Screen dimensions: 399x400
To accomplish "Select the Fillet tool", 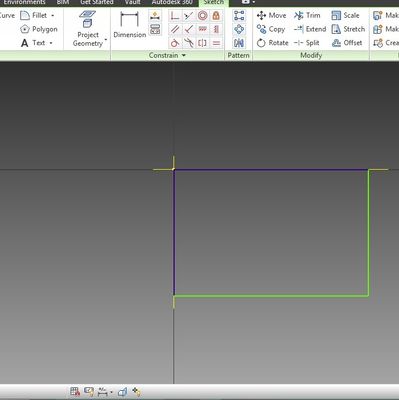I will click(34, 15).
